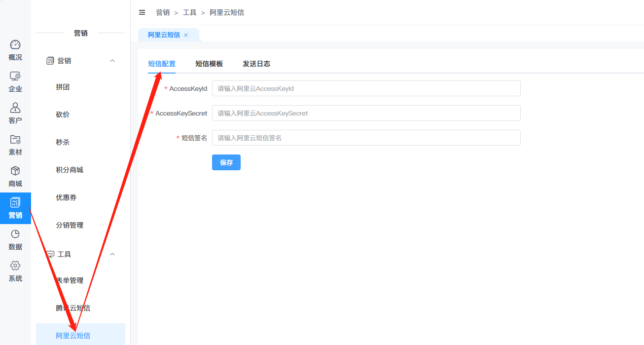Close the 阿里云短信 page tab
Screen dimensions: 644x345
(x=186, y=35)
